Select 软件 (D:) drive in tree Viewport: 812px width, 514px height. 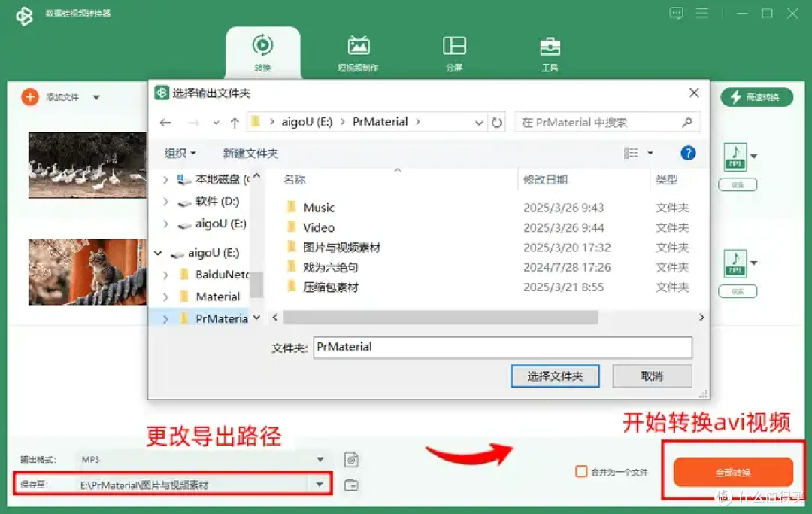pos(217,201)
